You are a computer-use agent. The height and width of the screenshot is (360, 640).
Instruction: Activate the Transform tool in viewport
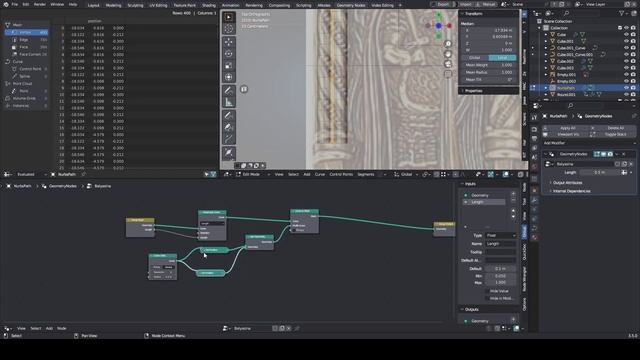(x=229, y=77)
